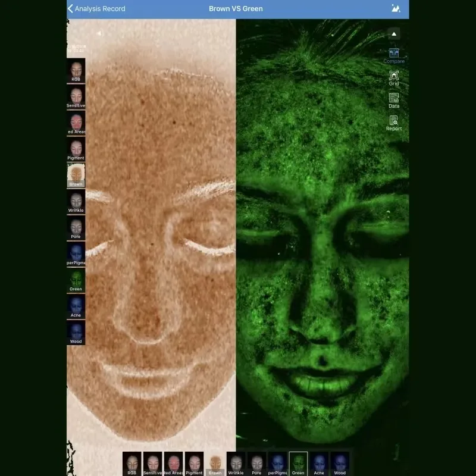Select the Wood lamp thumbnail at bottom

coord(340,463)
